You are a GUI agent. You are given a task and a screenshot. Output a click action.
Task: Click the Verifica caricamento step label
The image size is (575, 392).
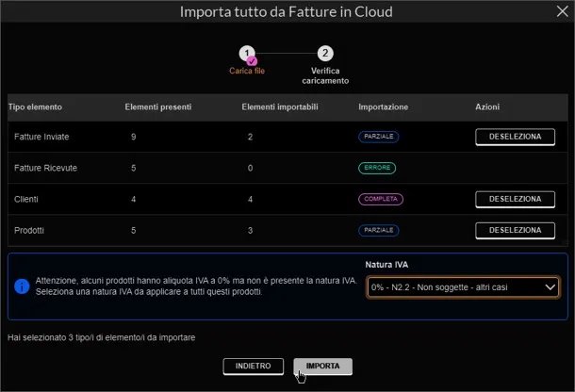(325, 75)
